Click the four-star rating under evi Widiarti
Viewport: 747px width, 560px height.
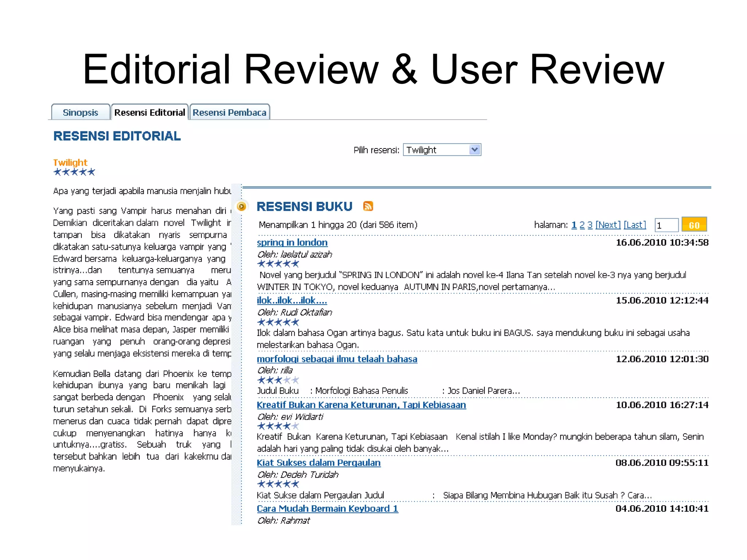(x=278, y=426)
